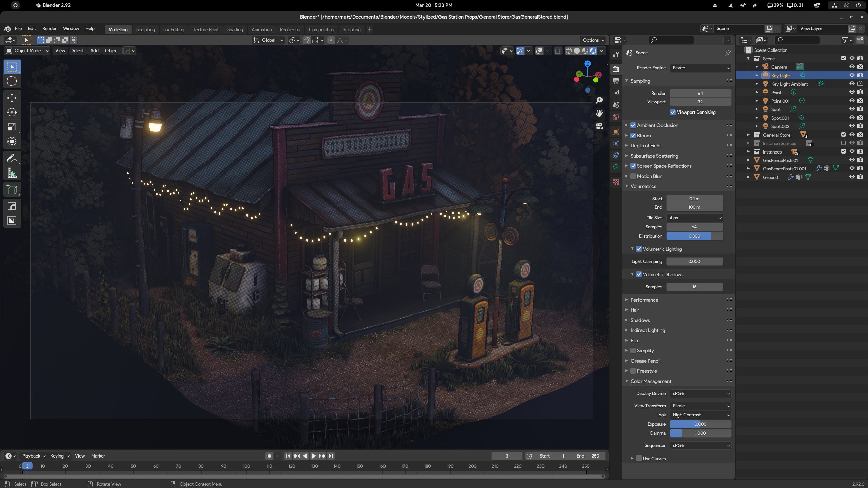
Task: Expand the Depth of Field panel
Action: click(x=645, y=146)
